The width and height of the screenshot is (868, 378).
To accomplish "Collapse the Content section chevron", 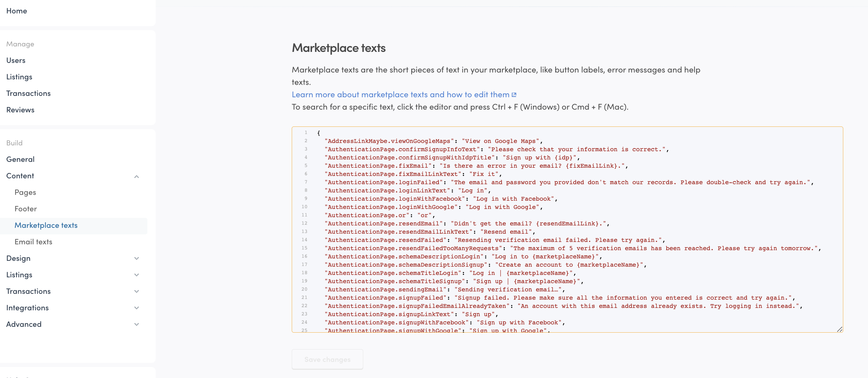I will [136, 176].
